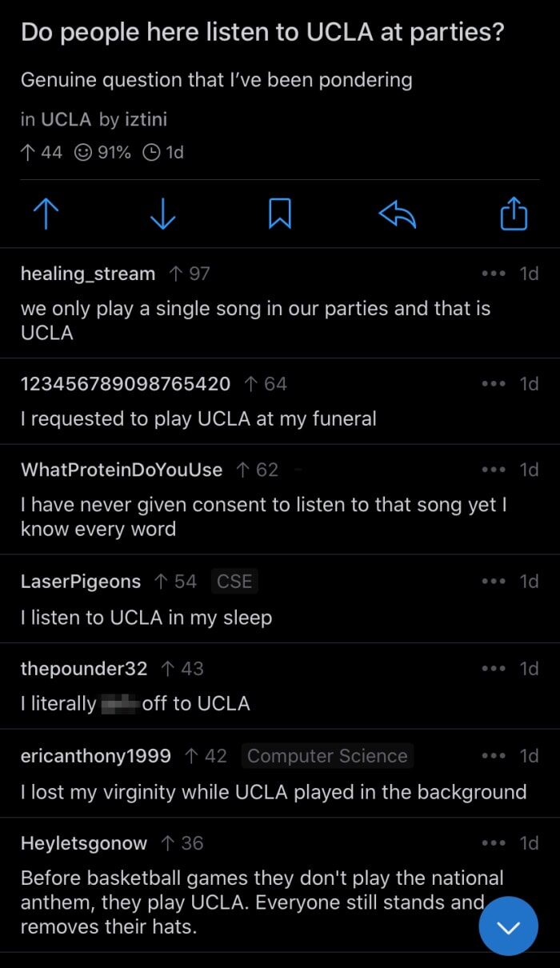Jump to next comment with blue chevron
This screenshot has height=968, width=560.
click(x=508, y=926)
